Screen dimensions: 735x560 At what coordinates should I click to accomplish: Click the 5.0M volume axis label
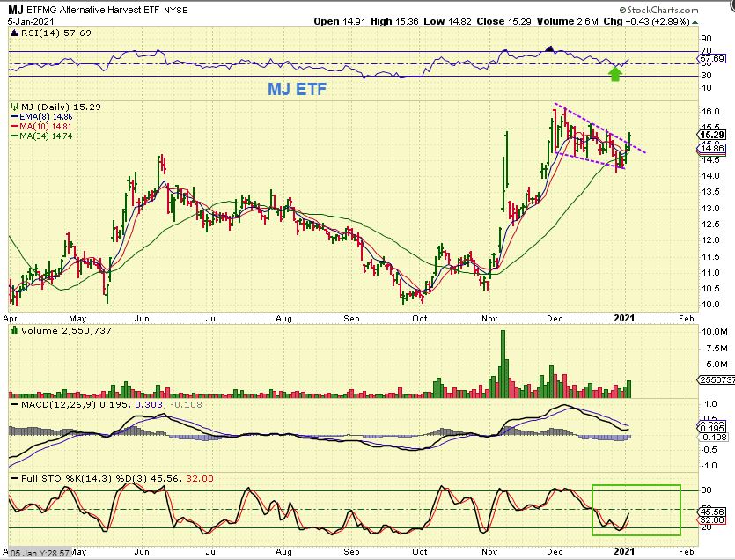click(715, 365)
